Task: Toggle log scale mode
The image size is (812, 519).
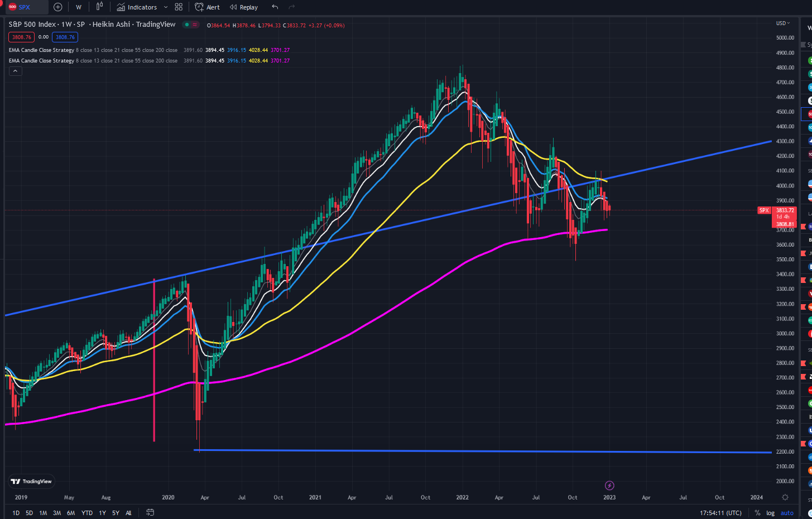Action: pyautogui.click(x=770, y=513)
